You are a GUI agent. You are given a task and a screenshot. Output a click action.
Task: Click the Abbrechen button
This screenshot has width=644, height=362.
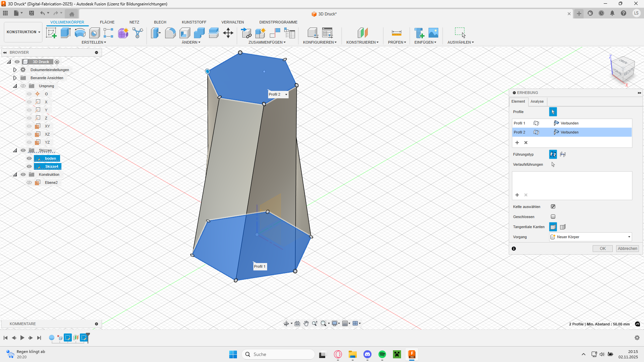coord(627,249)
